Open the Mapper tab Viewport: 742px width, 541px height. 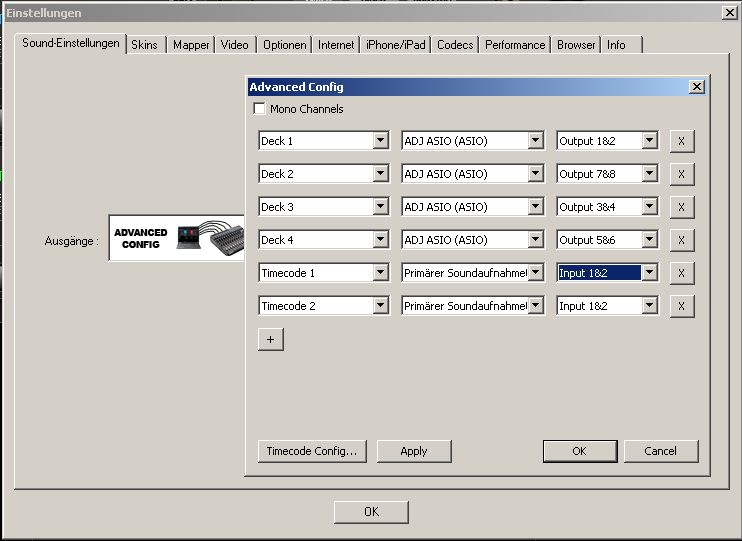point(191,45)
